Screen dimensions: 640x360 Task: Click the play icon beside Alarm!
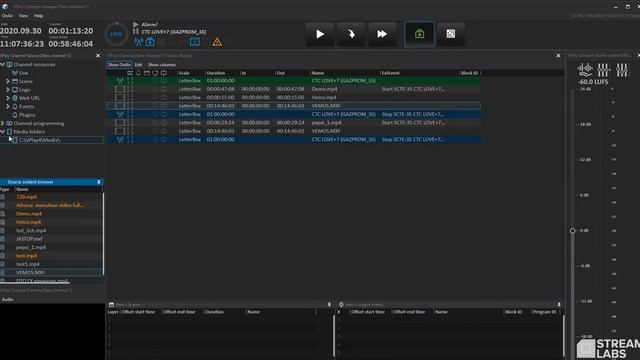[x=136, y=24]
